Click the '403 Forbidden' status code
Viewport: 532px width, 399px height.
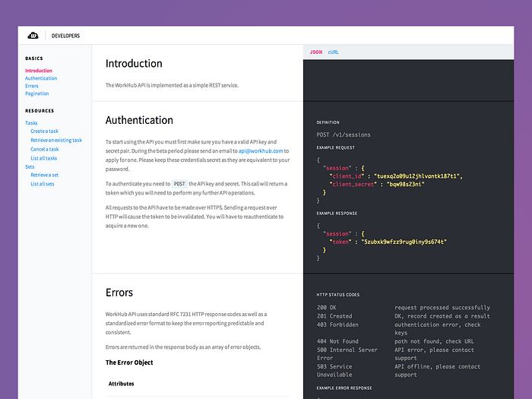click(x=337, y=325)
